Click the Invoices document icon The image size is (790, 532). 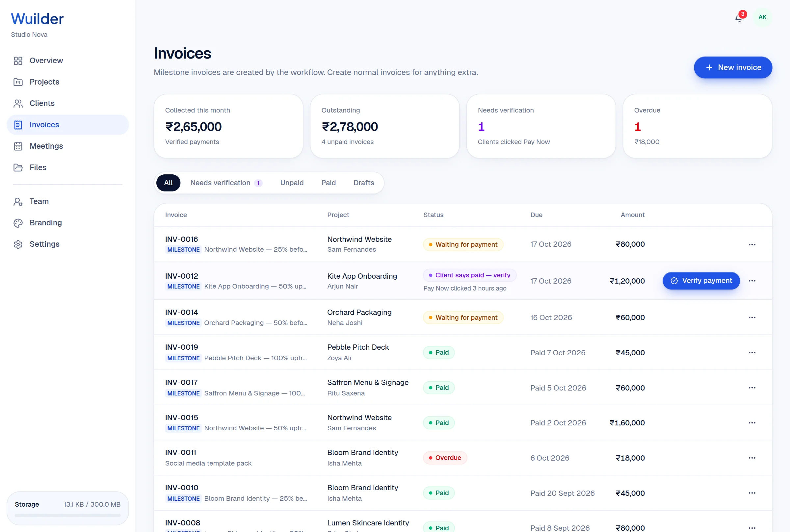(x=18, y=125)
